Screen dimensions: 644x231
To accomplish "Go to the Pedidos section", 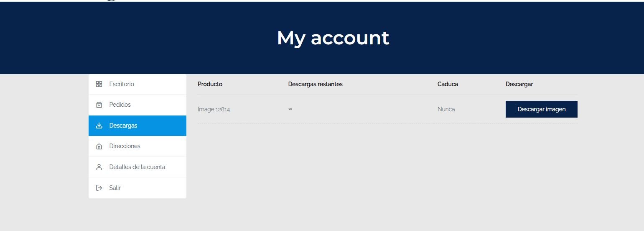I will (120, 105).
